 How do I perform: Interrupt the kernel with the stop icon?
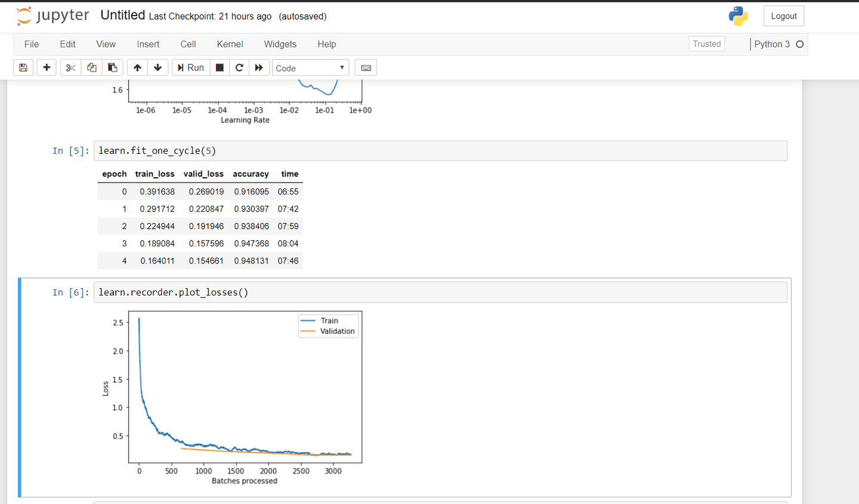tap(220, 67)
